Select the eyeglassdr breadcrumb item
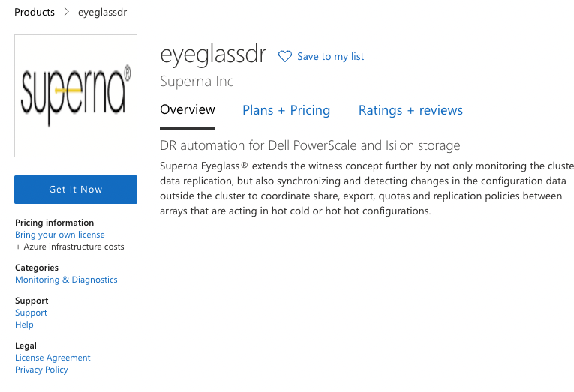This screenshot has width=574, height=392. tap(103, 13)
